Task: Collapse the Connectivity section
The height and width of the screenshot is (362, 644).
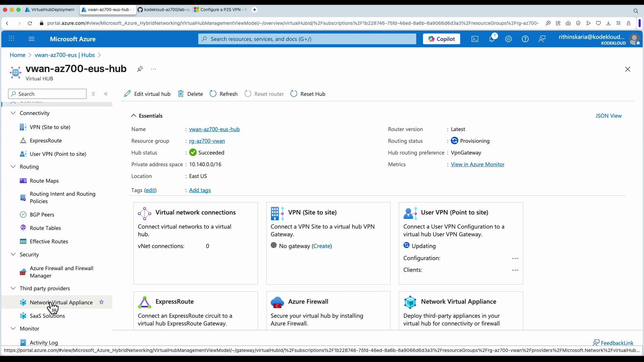Action: (13, 113)
